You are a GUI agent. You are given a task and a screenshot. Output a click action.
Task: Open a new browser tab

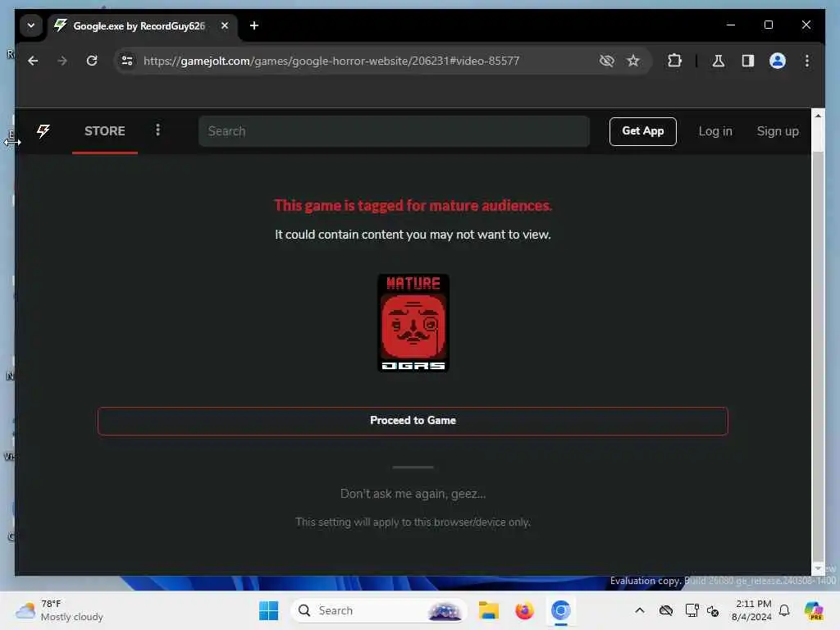click(254, 25)
